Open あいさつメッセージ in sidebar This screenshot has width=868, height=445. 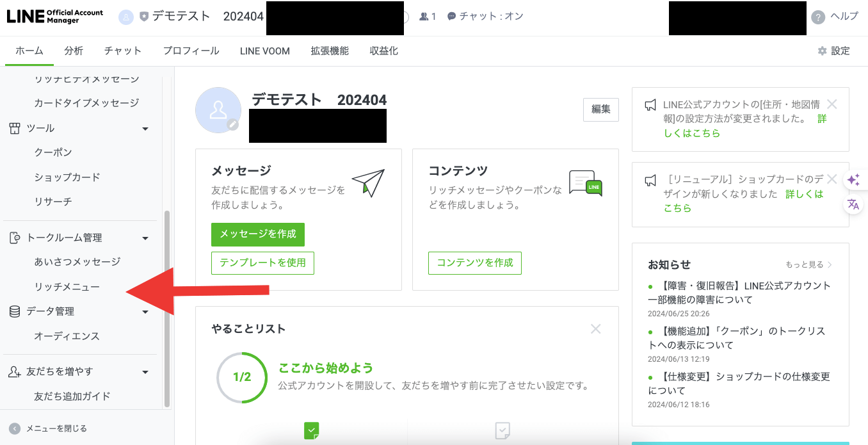tap(77, 262)
